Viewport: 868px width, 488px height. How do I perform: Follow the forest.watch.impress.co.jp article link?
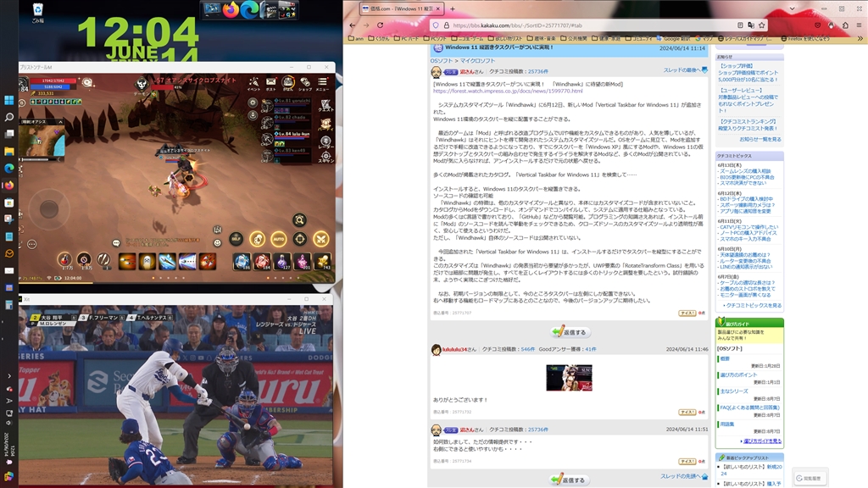tap(508, 91)
